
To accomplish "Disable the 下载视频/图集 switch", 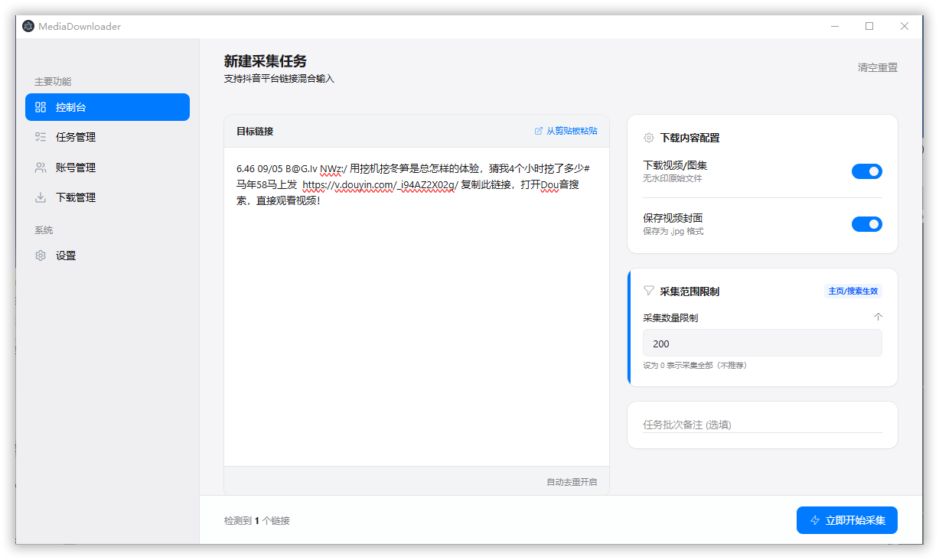I will (x=866, y=171).
